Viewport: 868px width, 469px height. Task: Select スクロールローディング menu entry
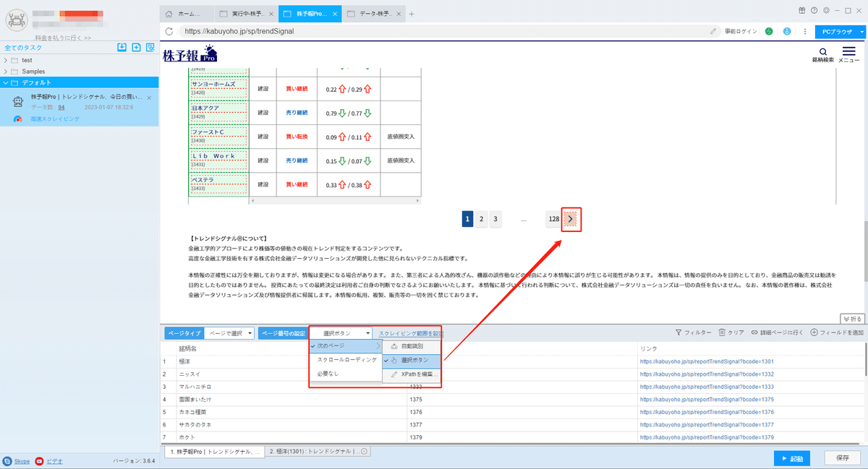344,359
